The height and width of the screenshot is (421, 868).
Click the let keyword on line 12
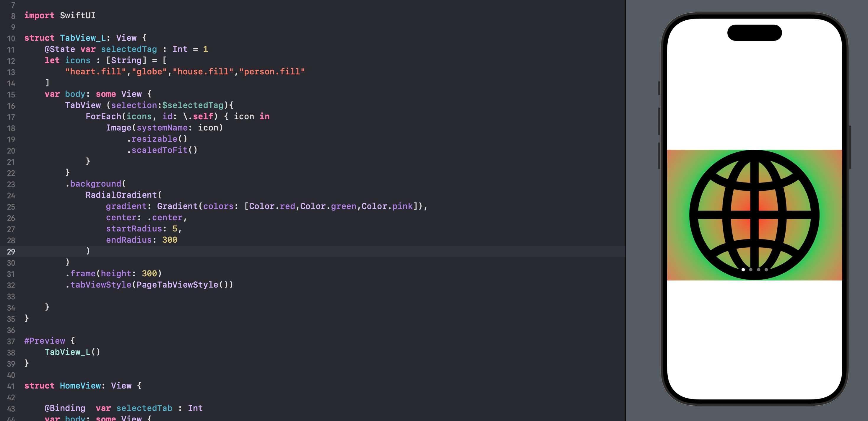[52, 60]
